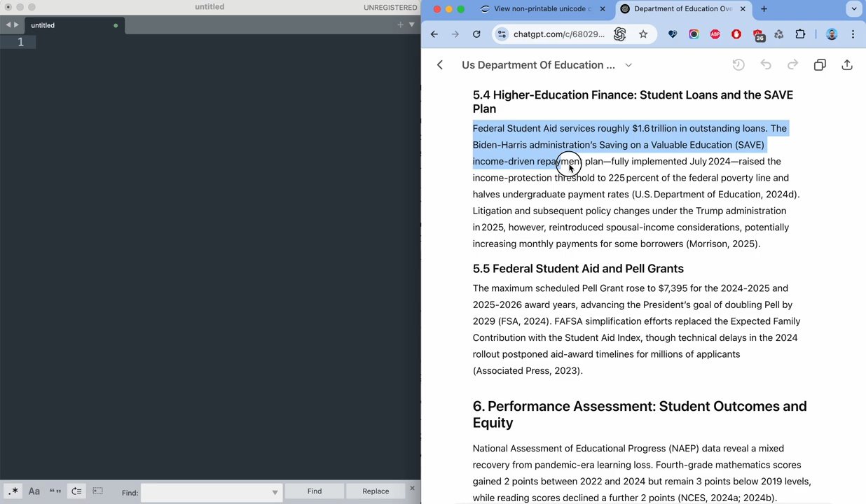Toggle whole word matching option
Image resolution: width=866 pixels, height=504 pixels.
point(55,491)
